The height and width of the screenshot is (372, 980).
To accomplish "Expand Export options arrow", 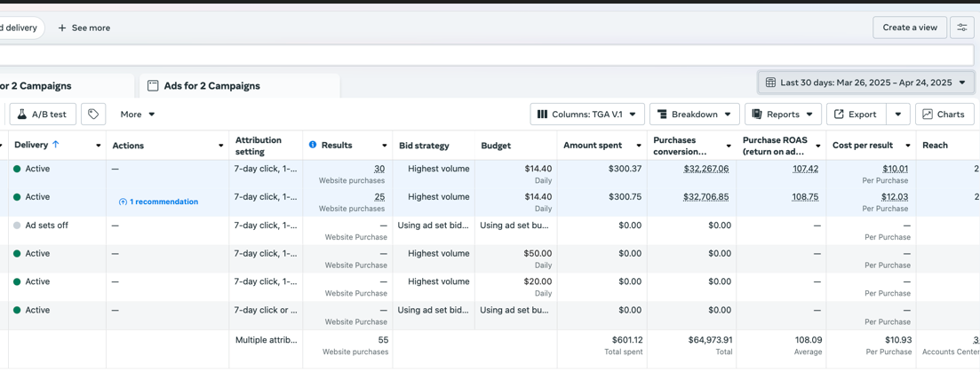I will click(x=898, y=115).
